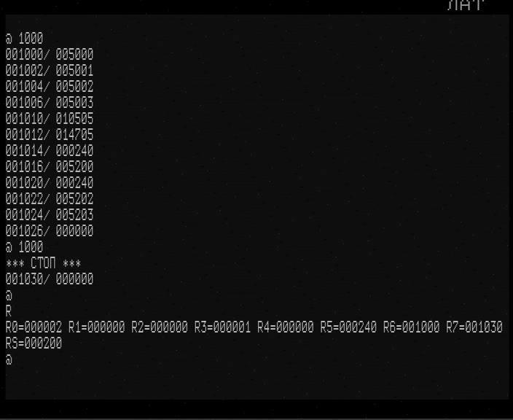This screenshot has width=513, height=420.
Task: Click memory line 001006/ 005003
Action: pos(50,103)
